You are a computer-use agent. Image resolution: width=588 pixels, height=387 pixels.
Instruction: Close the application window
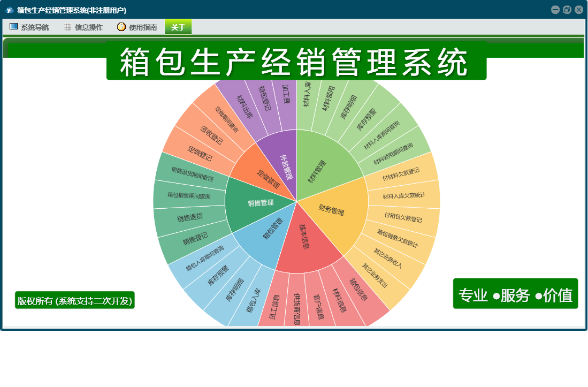(x=579, y=10)
